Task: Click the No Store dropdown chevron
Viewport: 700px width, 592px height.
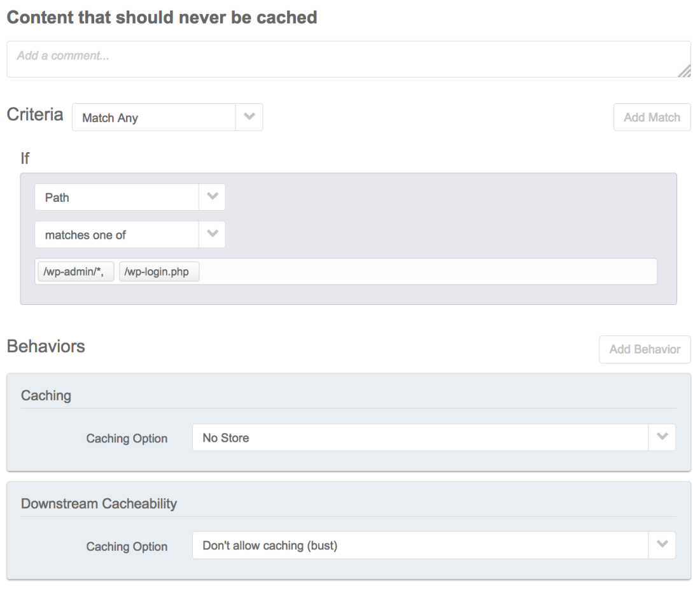Action: coord(662,437)
